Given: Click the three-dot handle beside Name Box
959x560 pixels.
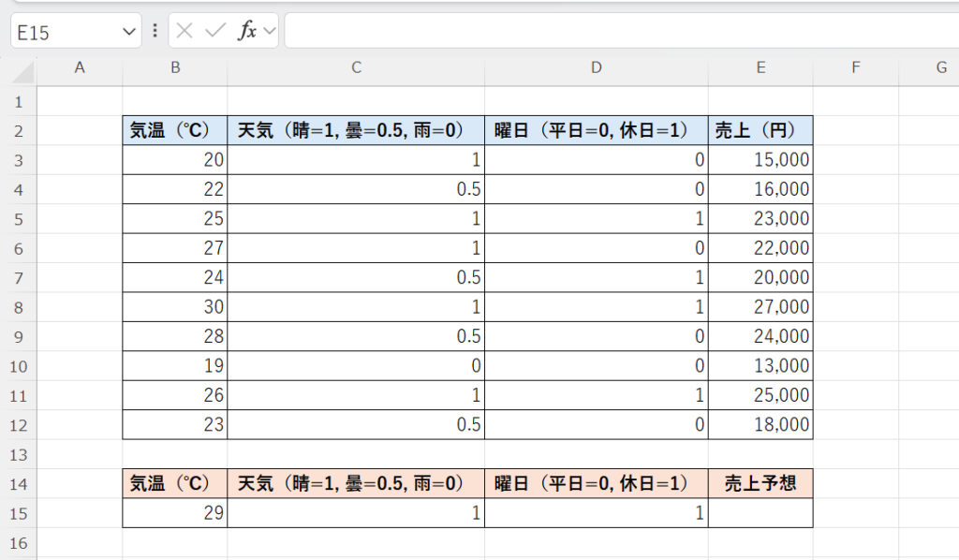Looking at the screenshot, I should [x=155, y=31].
